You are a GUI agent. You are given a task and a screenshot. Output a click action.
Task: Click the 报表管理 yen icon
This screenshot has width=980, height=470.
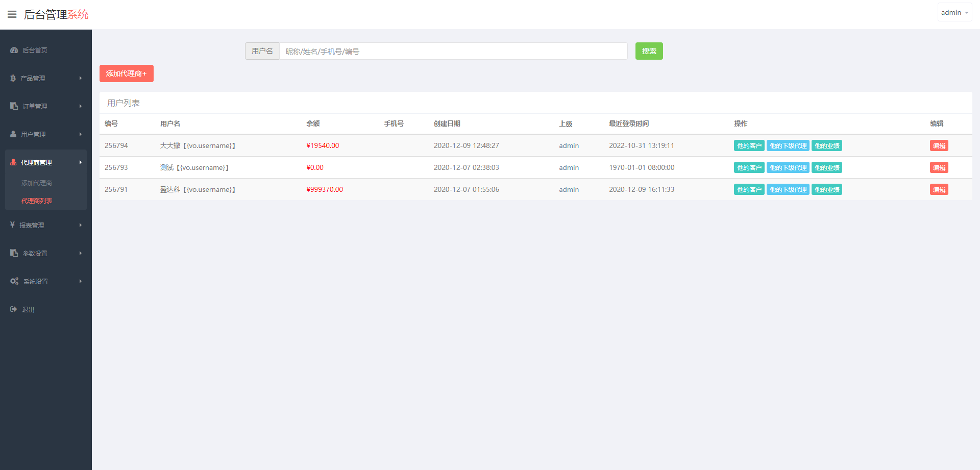pos(13,225)
